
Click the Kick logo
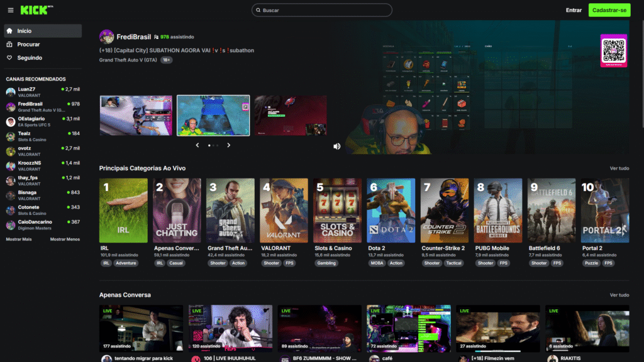[36, 10]
